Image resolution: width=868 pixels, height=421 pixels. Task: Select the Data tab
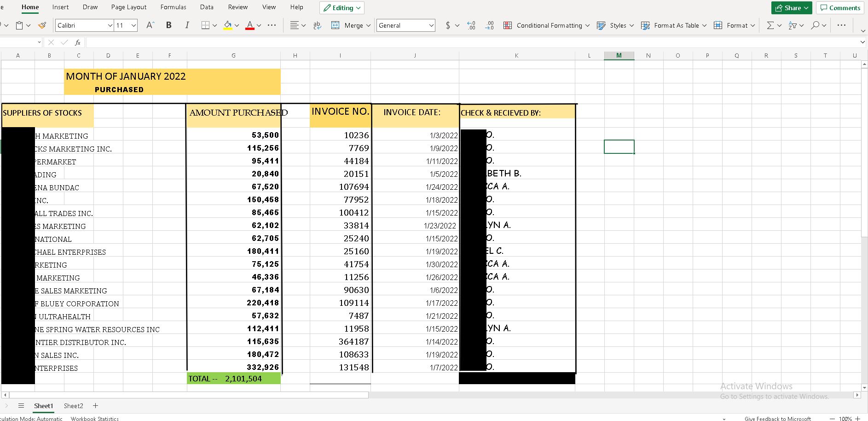pos(207,7)
